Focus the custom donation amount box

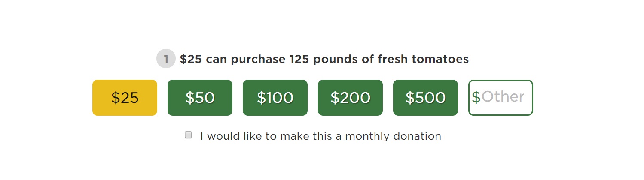(501, 98)
